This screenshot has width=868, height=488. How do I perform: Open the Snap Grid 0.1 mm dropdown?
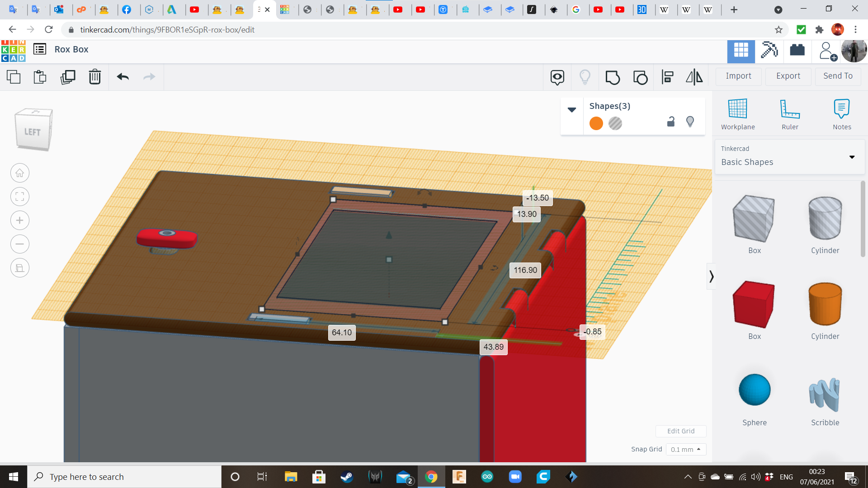[x=686, y=449]
